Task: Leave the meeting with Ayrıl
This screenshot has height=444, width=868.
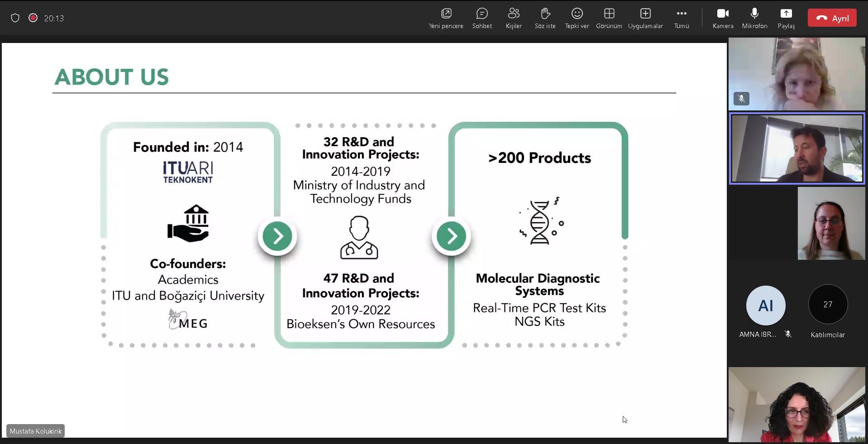Action: 832,18
